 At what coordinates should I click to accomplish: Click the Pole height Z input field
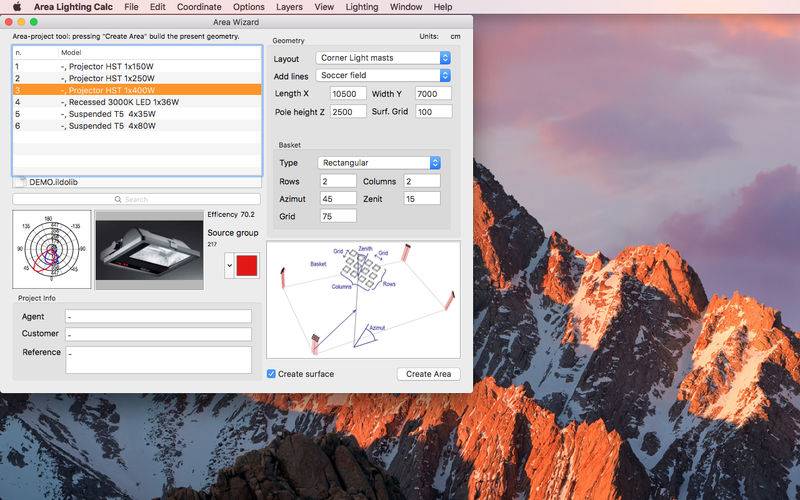point(348,112)
